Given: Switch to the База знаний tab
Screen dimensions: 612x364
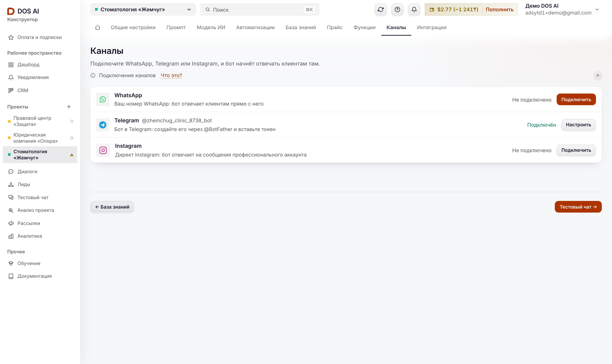Looking at the screenshot, I should (x=301, y=27).
